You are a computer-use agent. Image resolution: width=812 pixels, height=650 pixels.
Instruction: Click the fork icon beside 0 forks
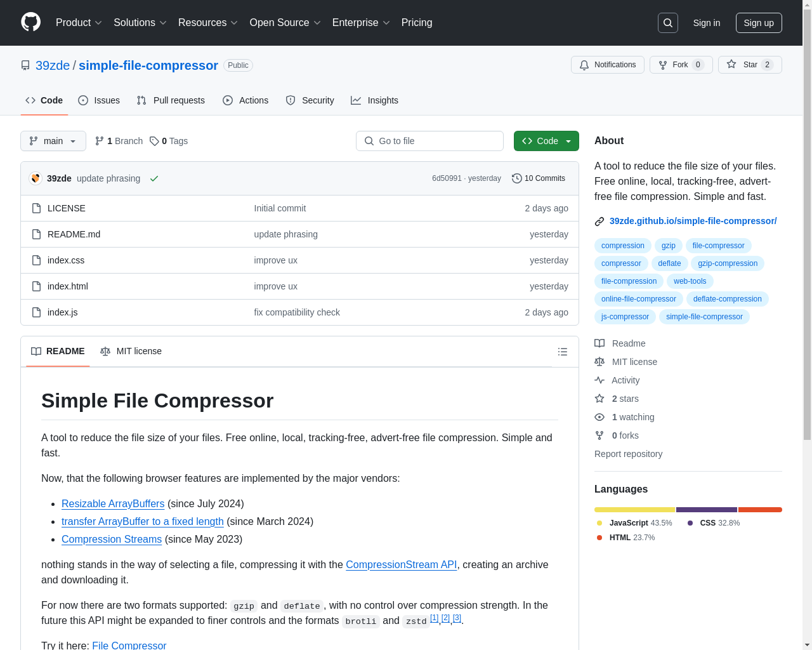click(599, 435)
